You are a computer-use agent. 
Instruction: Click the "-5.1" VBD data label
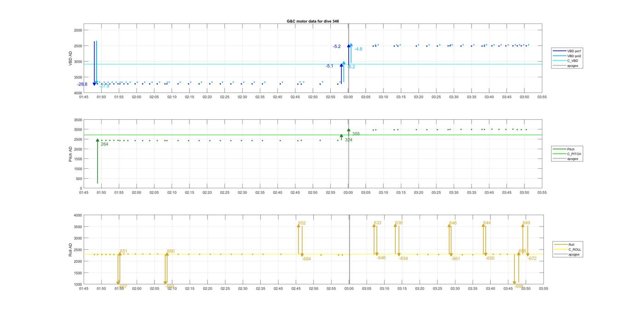coord(329,66)
